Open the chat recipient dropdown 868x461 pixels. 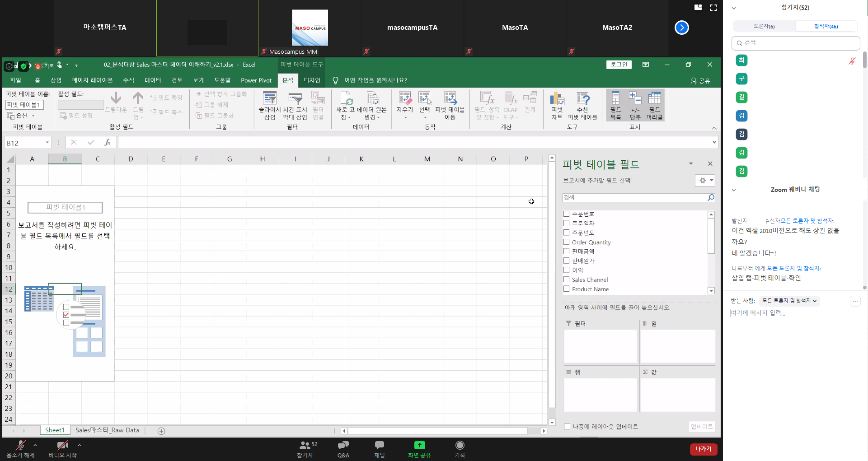coord(789,301)
